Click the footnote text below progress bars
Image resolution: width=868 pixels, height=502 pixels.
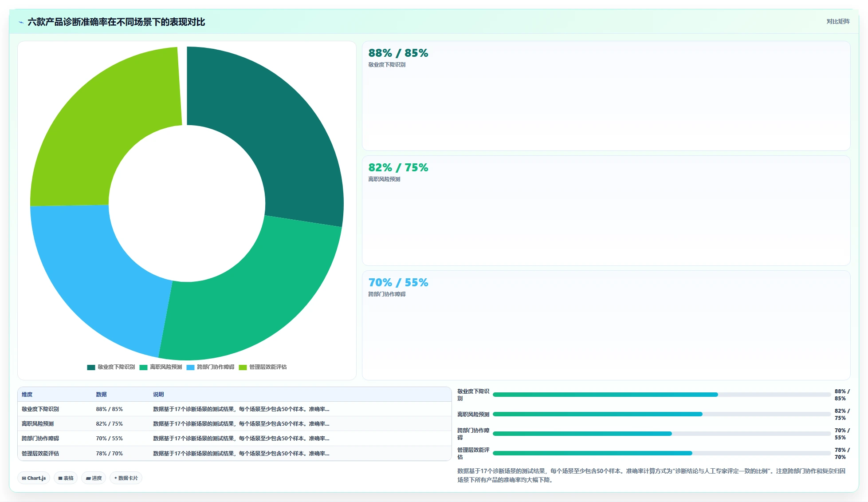coord(652,475)
